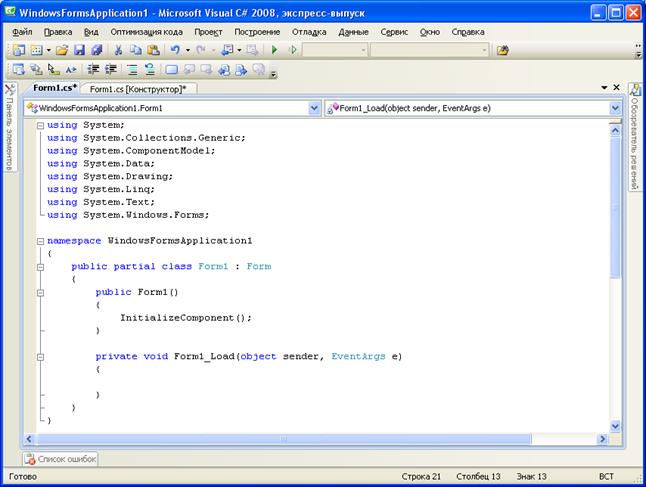Collapse the using directives block
Image resolution: width=646 pixels, height=487 pixels.
click(40, 125)
